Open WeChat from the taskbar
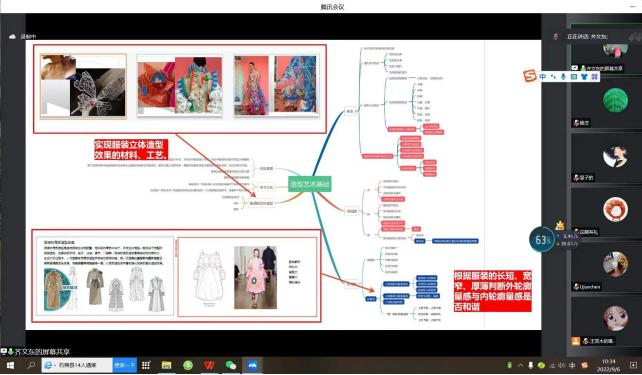 coord(231,365)
